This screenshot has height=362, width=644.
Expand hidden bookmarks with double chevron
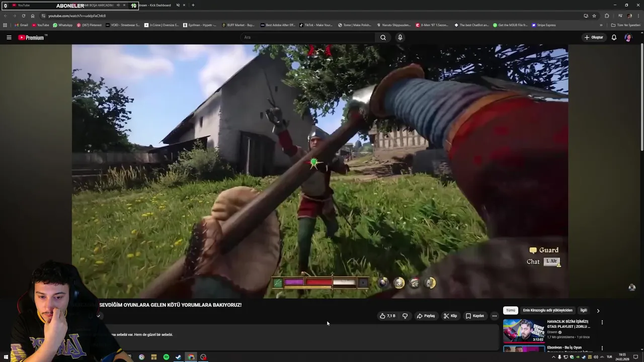click(x=601, y=25)
